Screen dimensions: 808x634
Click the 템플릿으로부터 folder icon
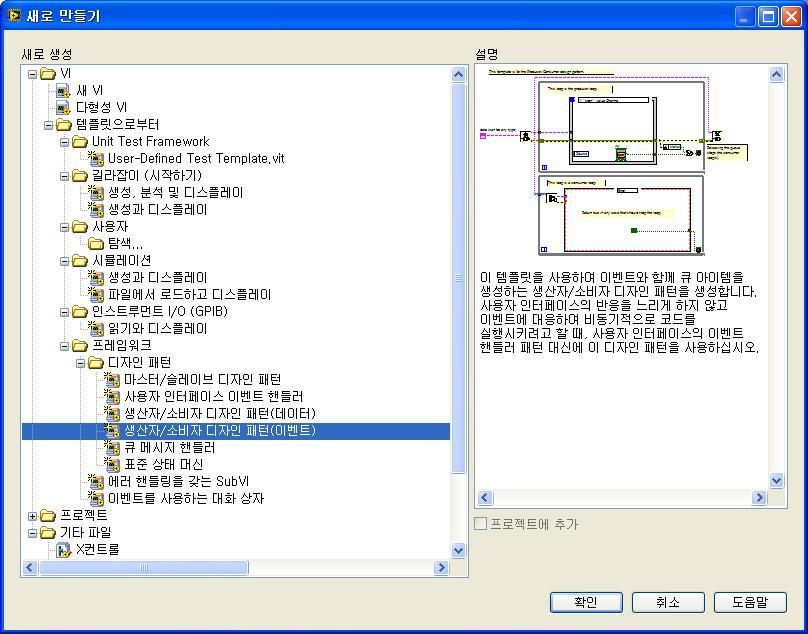63,125
